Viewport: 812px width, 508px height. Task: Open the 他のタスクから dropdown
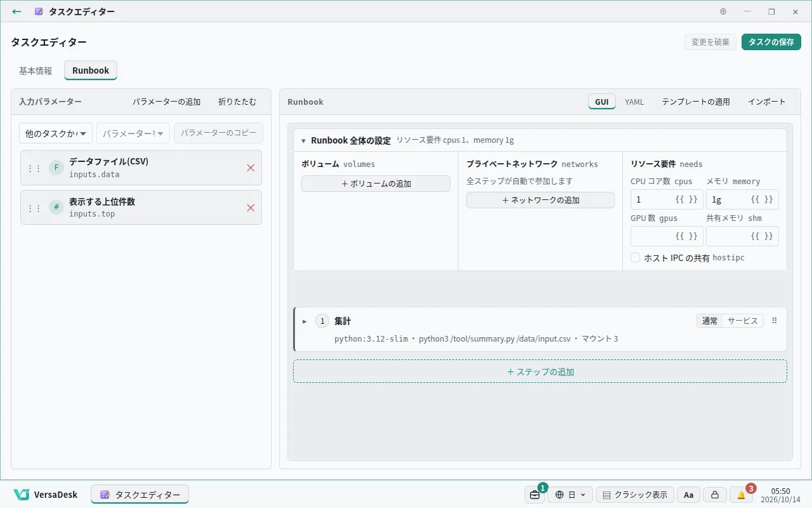[56, 133]
